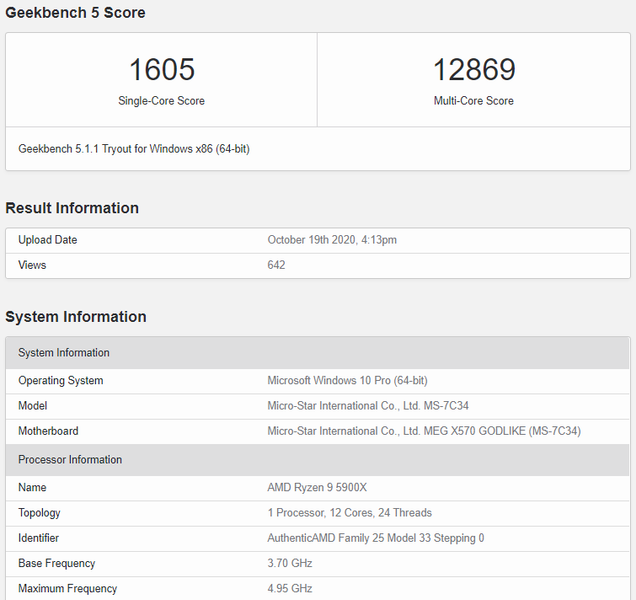Click the Views count value 642
This screenshot has height=600, width=636.
coord(277,265)
